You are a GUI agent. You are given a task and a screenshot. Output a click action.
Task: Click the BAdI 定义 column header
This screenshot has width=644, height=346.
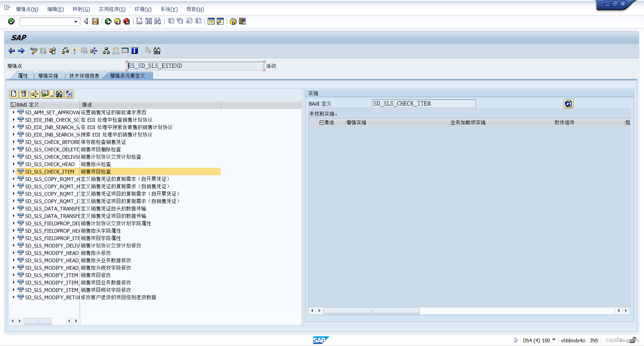click(x=45, y=105)
